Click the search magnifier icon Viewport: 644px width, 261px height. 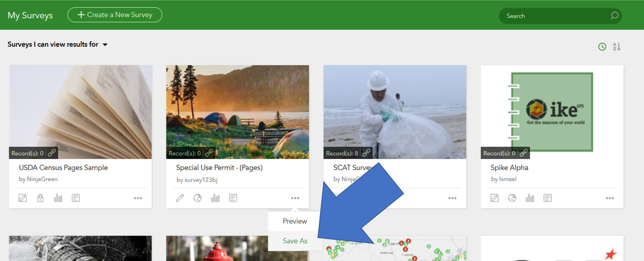614,16
